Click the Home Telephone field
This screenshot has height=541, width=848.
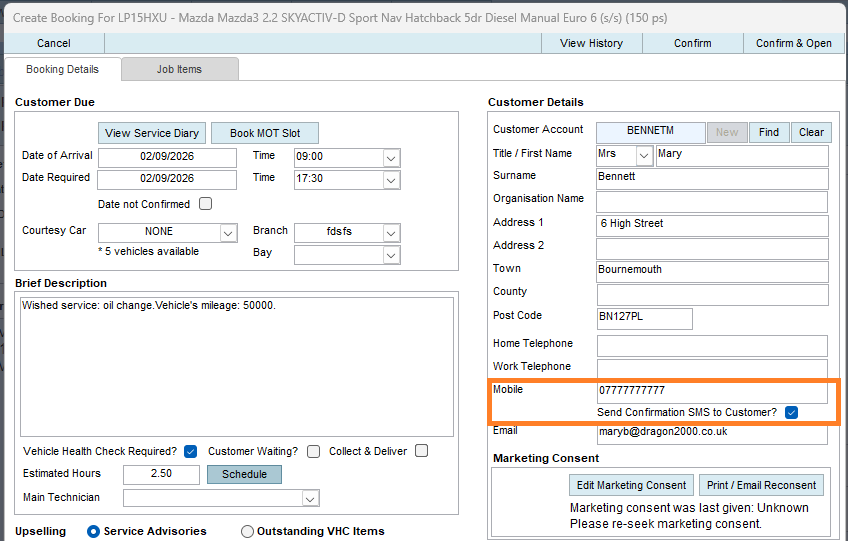tap(712, 346)
